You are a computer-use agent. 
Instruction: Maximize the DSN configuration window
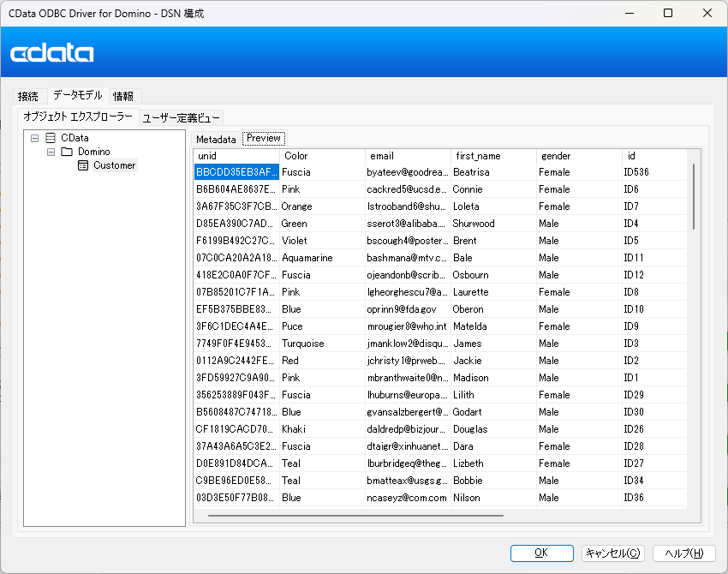pos(668,13)
